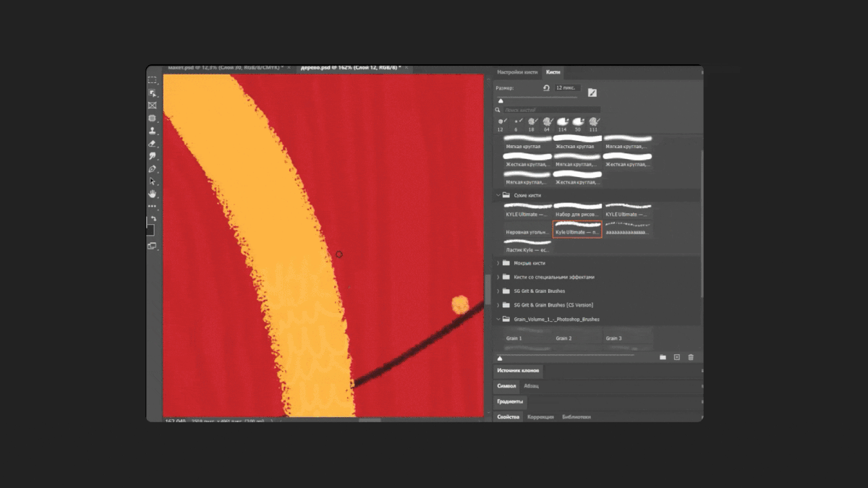
Task: Switch to the Настройки кисти tab
Action: (x=516, y=72)
